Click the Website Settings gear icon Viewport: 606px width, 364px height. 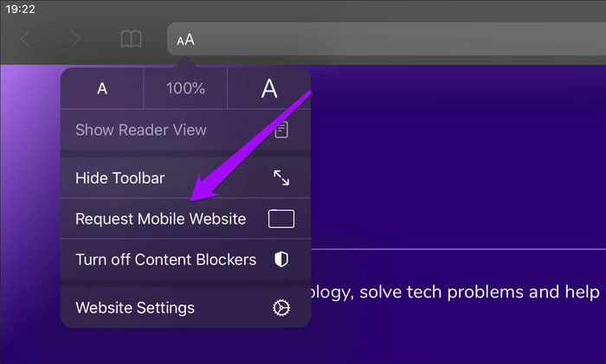(x=281, y=308)
